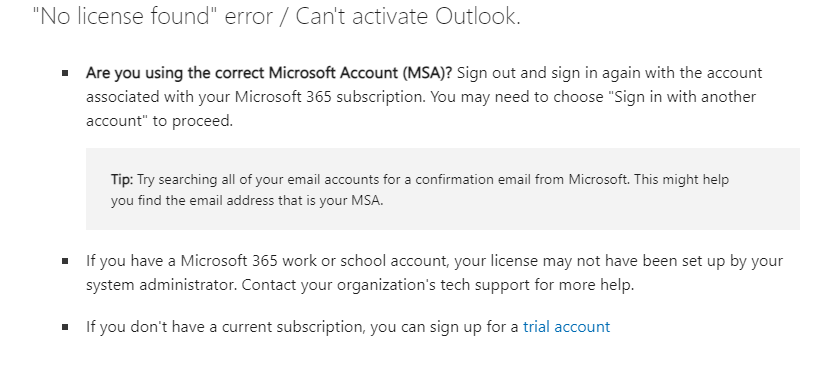This screenshot has width=839, height=365.
Task: Click the words "system administrator" in the second bullet
Action: coord(161,285)
